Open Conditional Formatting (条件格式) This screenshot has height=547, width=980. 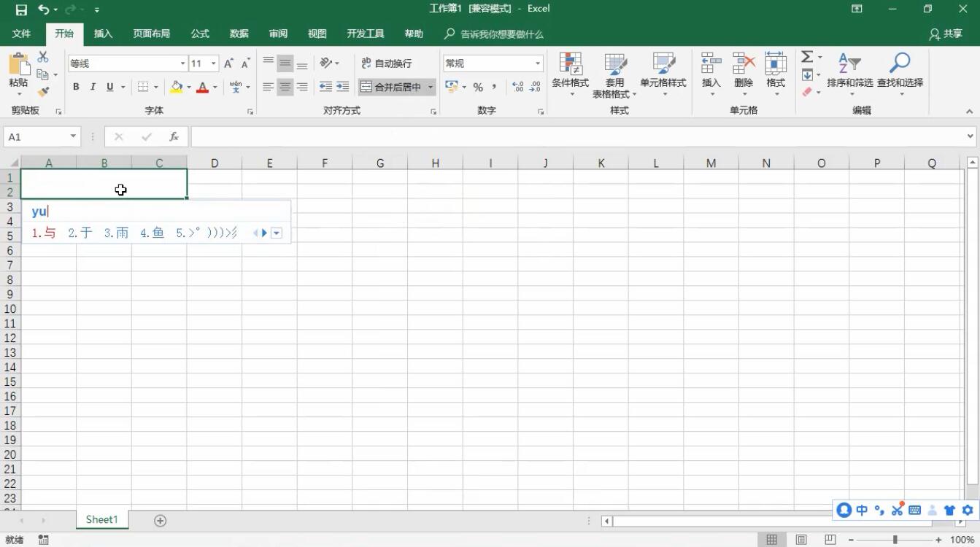click(570, 75)
